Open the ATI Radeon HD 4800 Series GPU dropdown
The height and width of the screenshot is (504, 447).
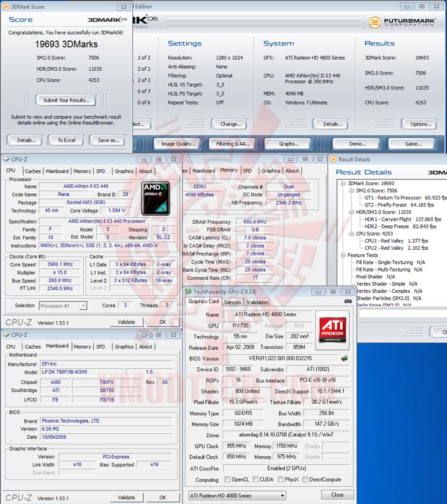point(237,495)
